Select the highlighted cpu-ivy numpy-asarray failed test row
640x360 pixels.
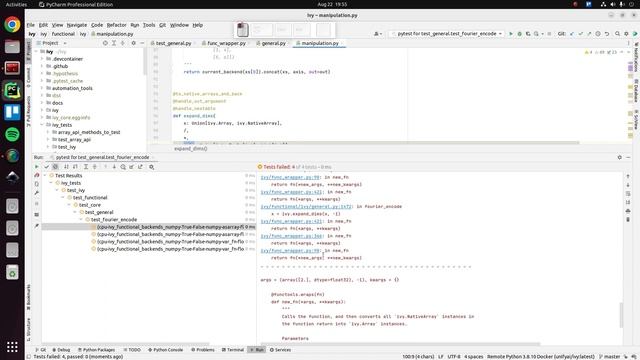pyautogui.click(x=149, y=227)
